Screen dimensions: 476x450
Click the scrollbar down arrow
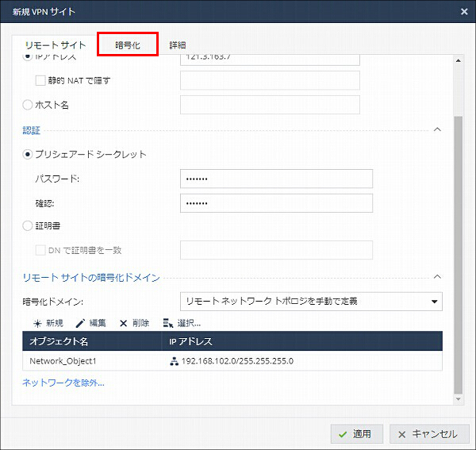(x=459, y=399)
